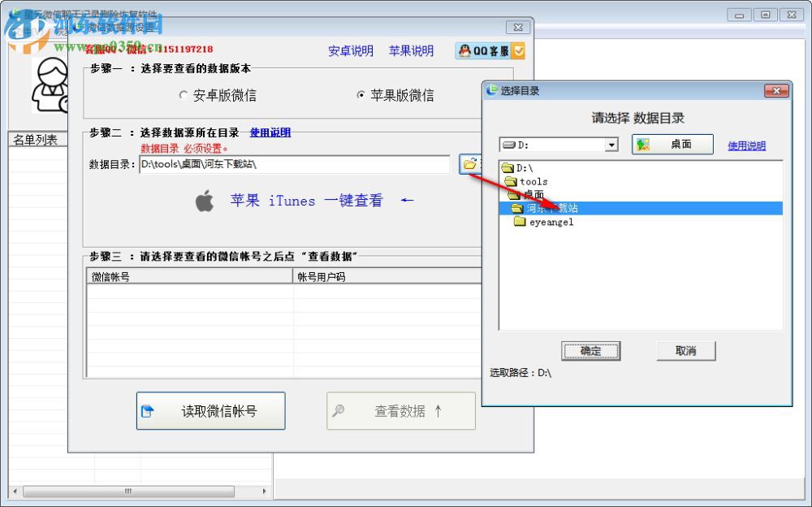Cancel with the 取消 button
Screen dimensions: 812x507
[x=686, y=351]
